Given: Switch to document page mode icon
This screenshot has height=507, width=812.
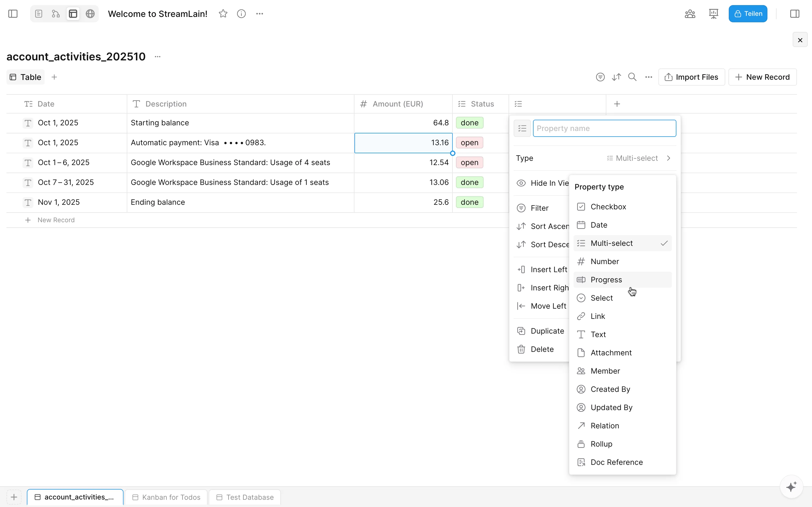Looking at the screenshot, I should [x=39, y=14].
